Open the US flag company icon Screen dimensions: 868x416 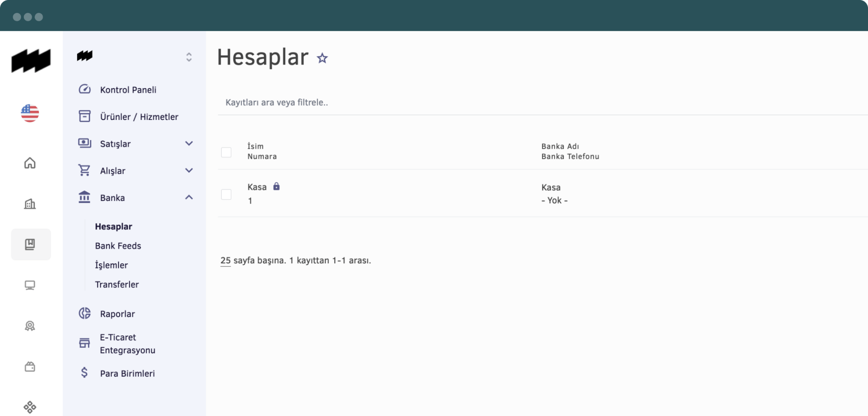click(x=30, y=113)
